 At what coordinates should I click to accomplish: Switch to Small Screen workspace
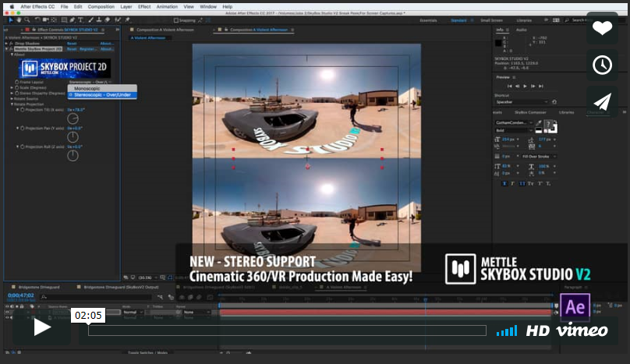click(x=491, y=20)
